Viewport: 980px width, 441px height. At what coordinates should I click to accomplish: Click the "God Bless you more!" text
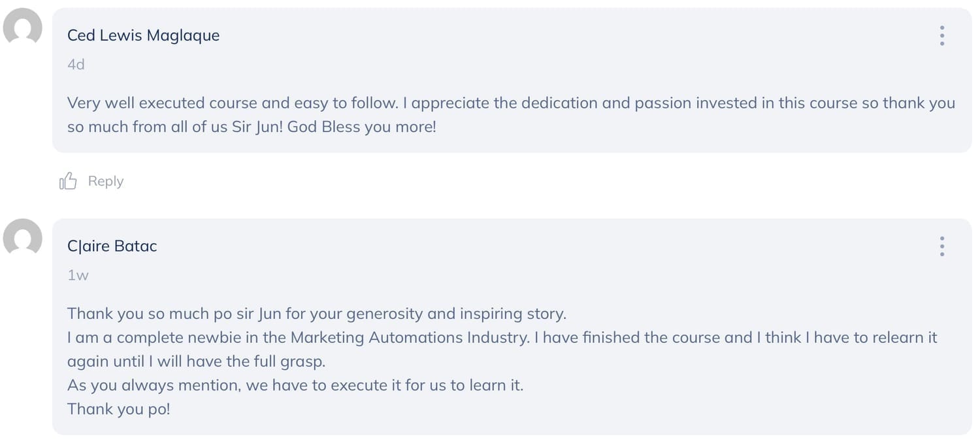pyautogui.click(x=361, y=127)
